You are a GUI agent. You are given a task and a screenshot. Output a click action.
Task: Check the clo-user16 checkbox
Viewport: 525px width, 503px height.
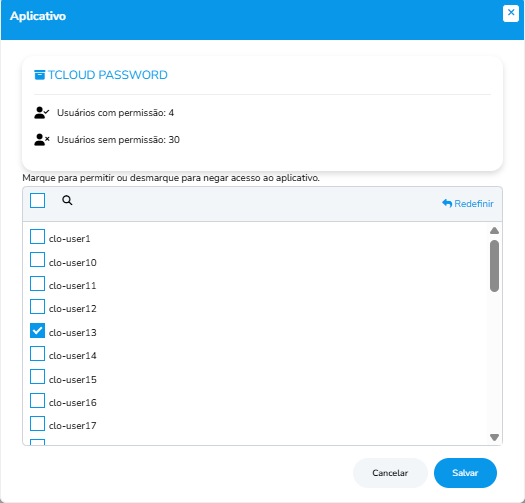tap(37, 401)
